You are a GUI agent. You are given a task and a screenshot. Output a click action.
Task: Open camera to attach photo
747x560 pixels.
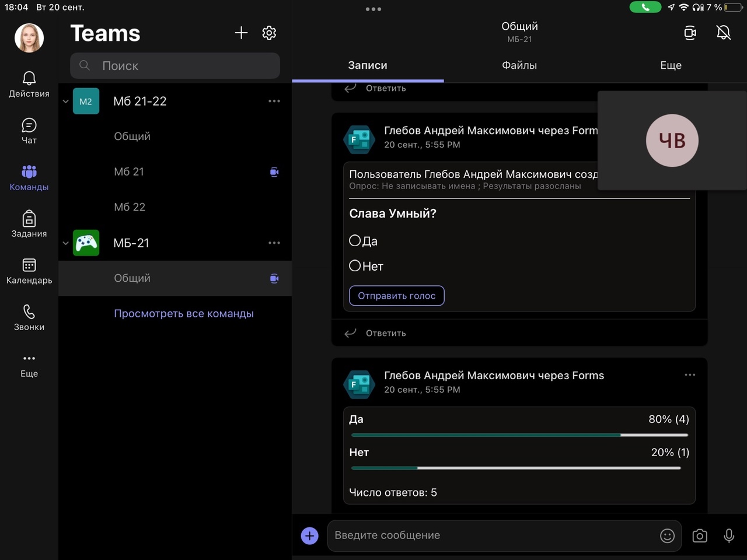tap(700, 535)
